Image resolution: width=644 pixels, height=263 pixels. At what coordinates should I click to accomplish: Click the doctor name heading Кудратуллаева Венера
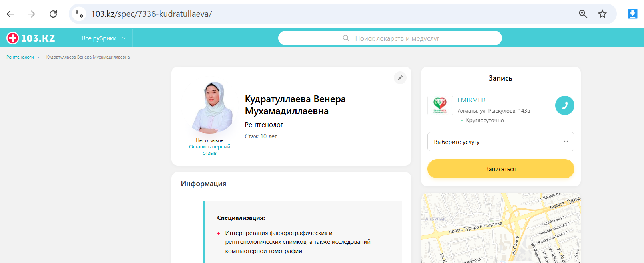(295, 105)
